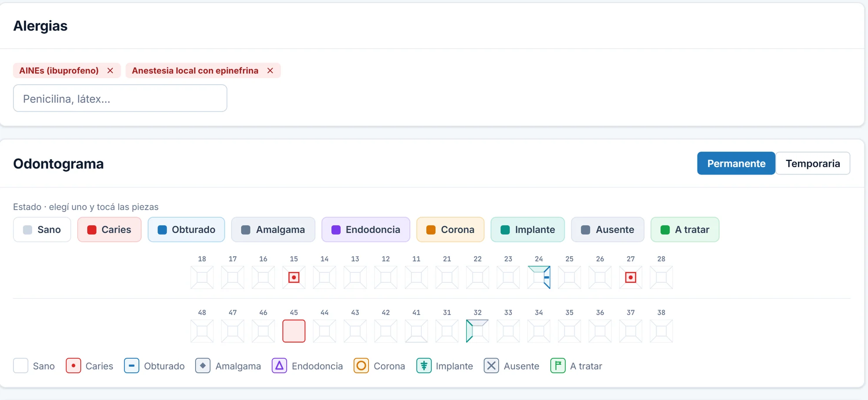Click tooth 18 in upper row
868x400 pixels.
pos(202,277)
